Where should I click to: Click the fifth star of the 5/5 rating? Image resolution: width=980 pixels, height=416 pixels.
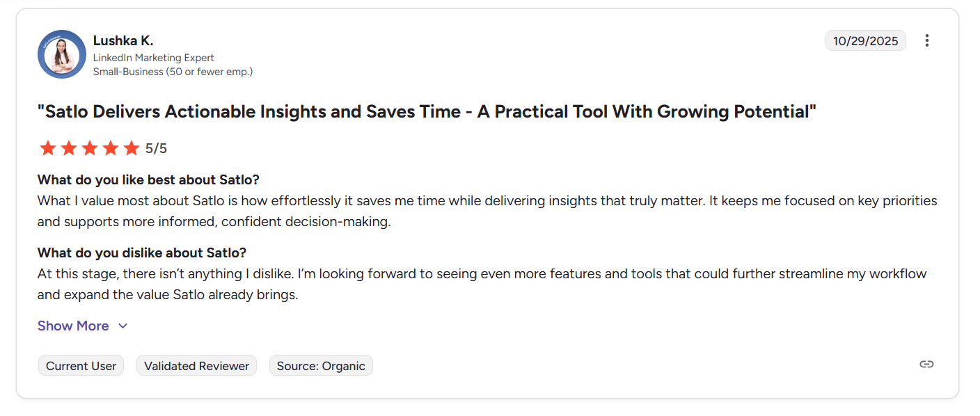click(x=131, y=147)
